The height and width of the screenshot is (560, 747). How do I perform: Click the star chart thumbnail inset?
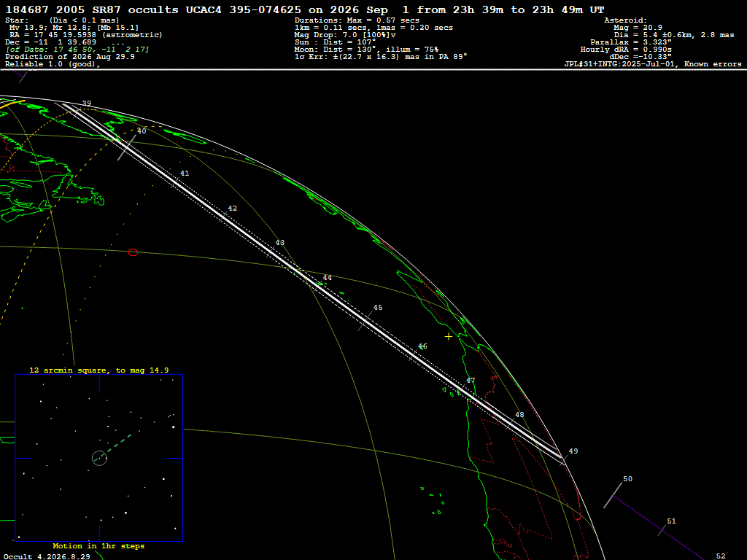tap(99, 458)
